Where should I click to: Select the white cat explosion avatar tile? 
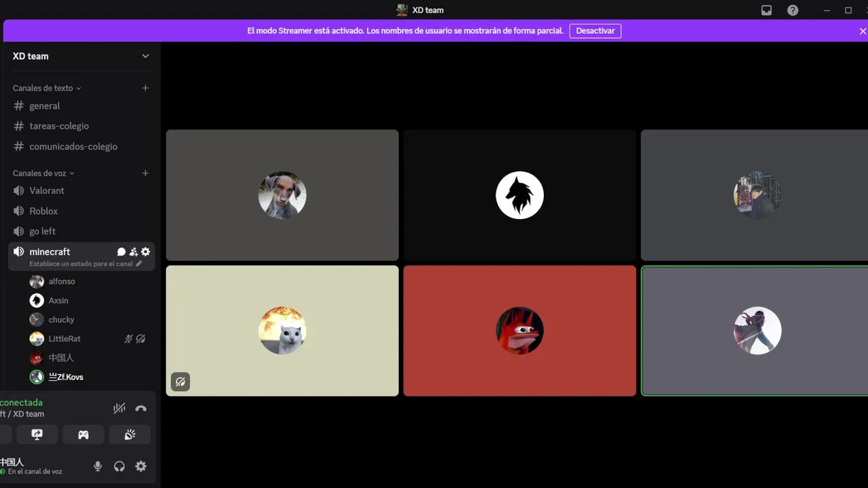click(282, 331)
